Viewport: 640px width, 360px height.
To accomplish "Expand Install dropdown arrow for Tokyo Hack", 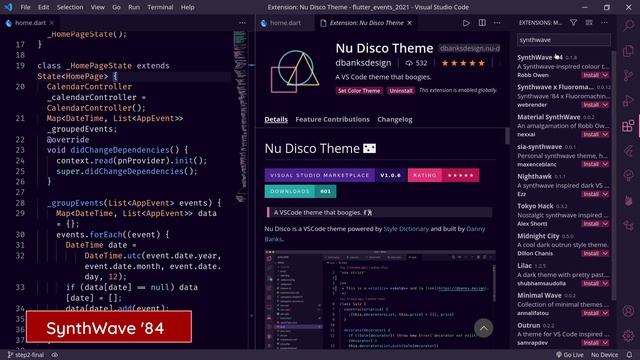I will point(605,224).
